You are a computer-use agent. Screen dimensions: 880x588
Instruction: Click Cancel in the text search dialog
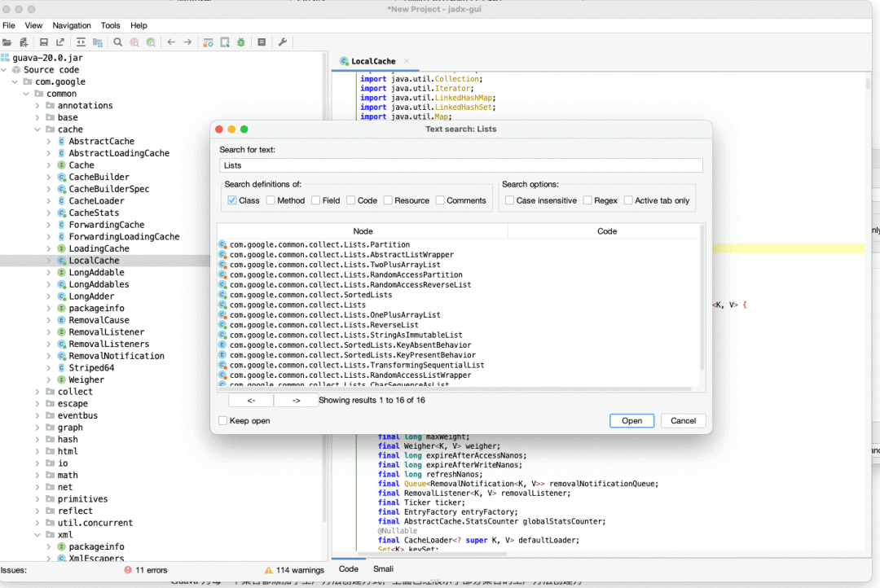coord(683,421)
